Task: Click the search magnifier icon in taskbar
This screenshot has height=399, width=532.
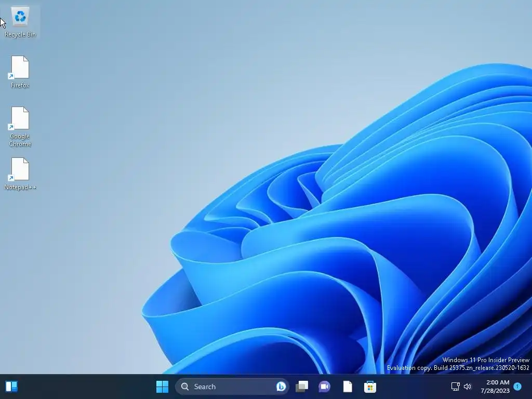Action: click(x=185, y=387)
